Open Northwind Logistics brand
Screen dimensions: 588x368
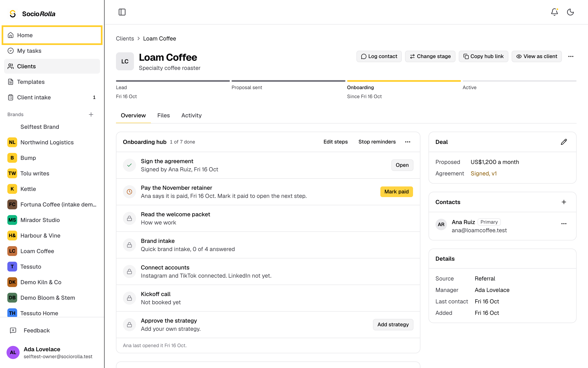tap(52, 142)
